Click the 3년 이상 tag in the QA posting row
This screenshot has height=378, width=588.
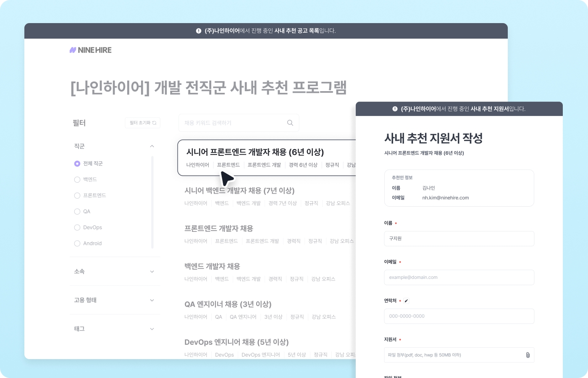click(273, 317)
